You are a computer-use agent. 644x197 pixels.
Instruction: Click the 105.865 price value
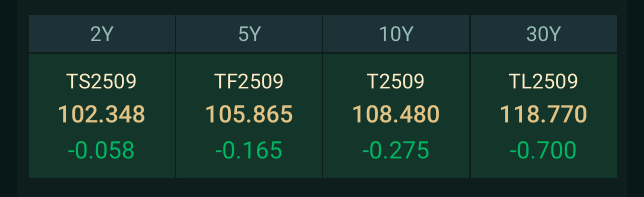pyautogui.click(x=249, y=115)
